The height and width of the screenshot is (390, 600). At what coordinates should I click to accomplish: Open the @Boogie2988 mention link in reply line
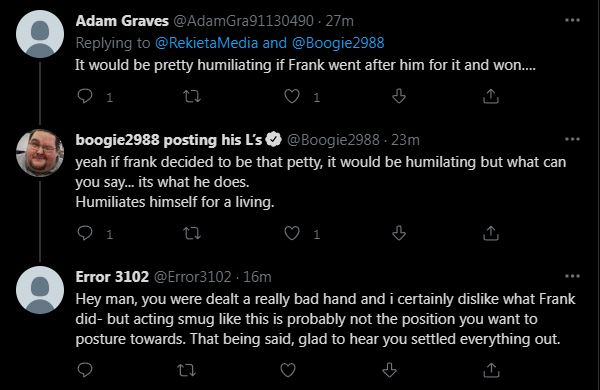click(338, 43)
